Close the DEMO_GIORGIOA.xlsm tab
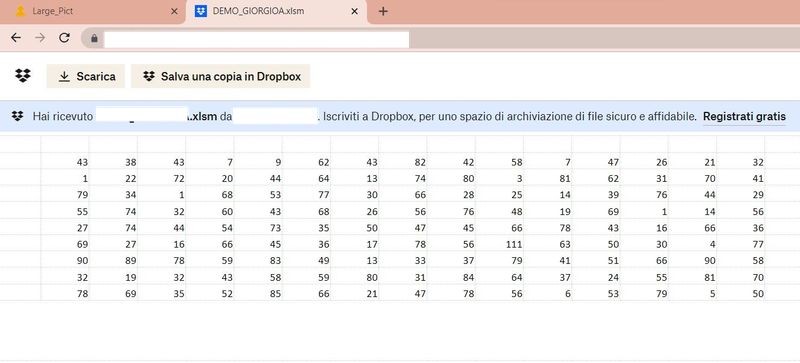Viewport: 800px width, 363px height. [355, 11]
